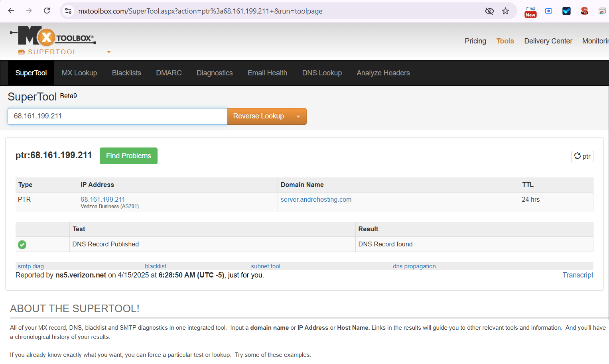
Task: Open the extension with the red New badge
Action: [x=530, y=12]
